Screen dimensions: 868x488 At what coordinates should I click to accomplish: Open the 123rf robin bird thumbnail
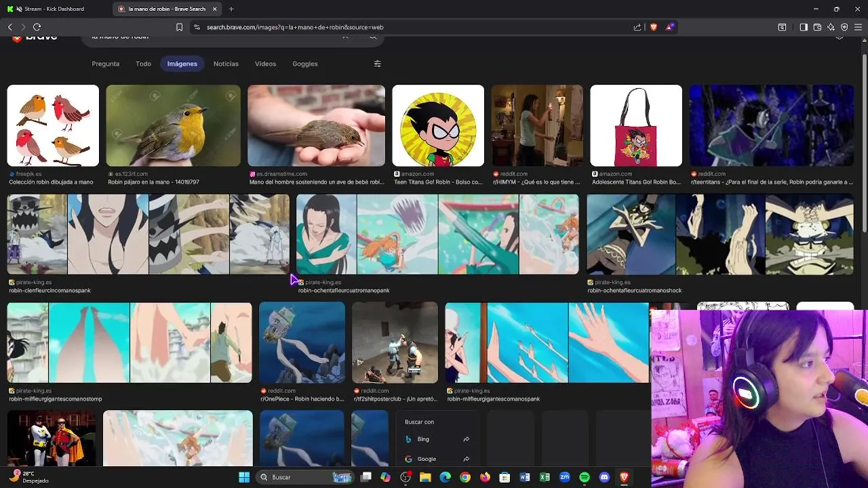[x=173, y=125]
